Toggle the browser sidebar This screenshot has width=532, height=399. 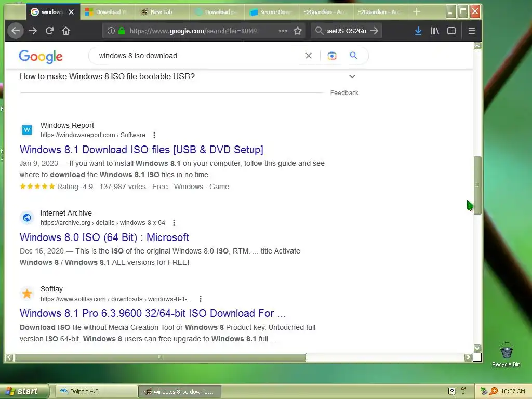tap(451, 31)
